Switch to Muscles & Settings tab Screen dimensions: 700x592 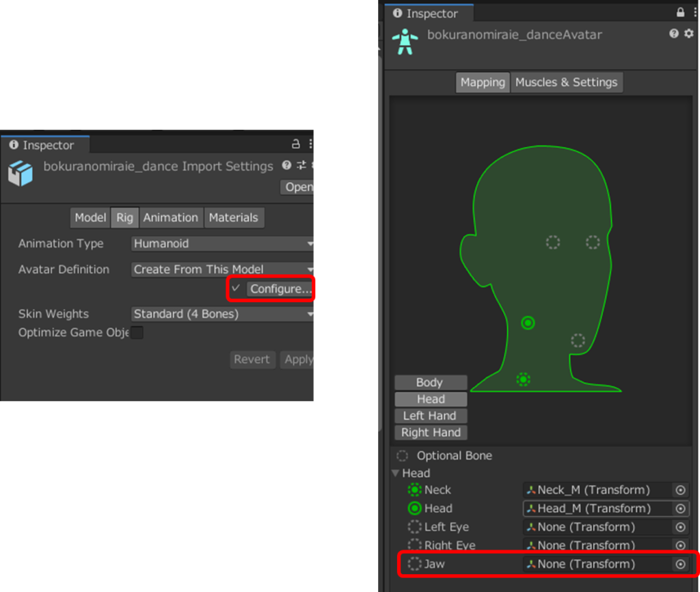tap(566, 82)
